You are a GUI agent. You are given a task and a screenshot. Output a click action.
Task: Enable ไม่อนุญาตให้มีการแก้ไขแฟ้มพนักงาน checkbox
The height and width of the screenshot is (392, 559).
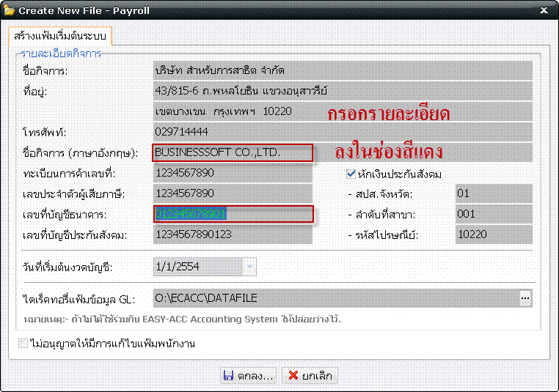click(25, 343)
